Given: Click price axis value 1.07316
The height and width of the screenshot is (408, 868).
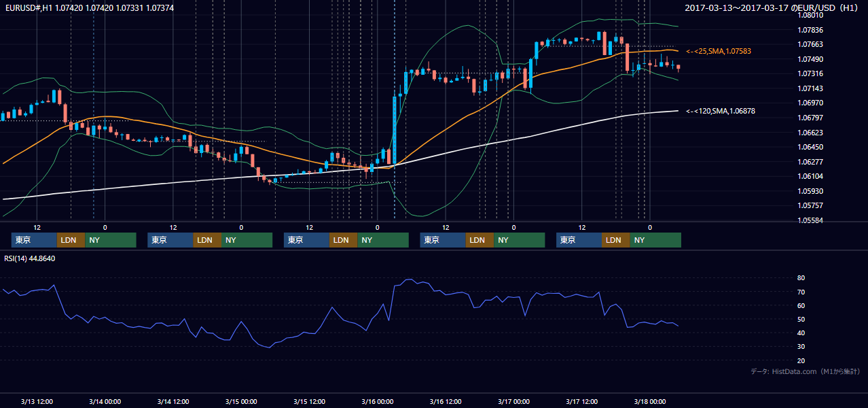Looking at the screenshot, I should (x=810, y=74).
